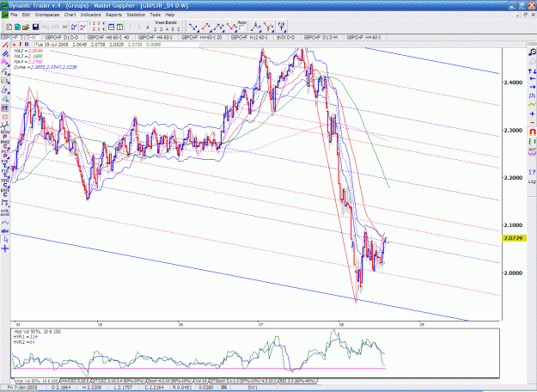Click the 2.0729 current price label
The image size is (537, 392).
[x=515, y=238]
